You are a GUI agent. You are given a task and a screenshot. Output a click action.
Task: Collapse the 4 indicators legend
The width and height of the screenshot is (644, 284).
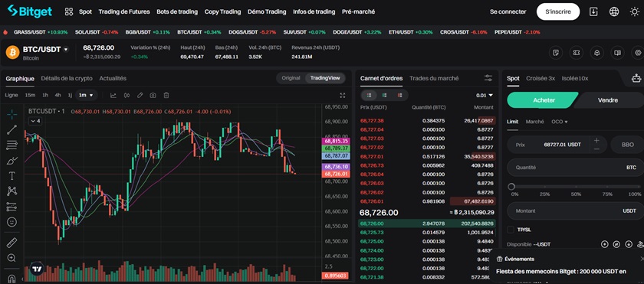pyautogui.click(x=35, y=121)
